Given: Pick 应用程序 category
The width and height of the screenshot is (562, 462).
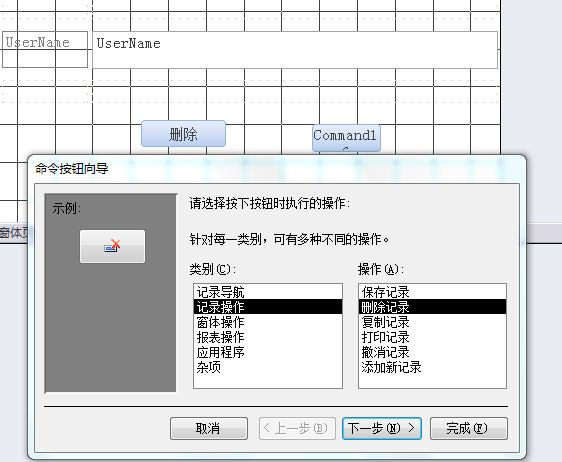Looking at the screenshot, I should click(x=268, y=352).
